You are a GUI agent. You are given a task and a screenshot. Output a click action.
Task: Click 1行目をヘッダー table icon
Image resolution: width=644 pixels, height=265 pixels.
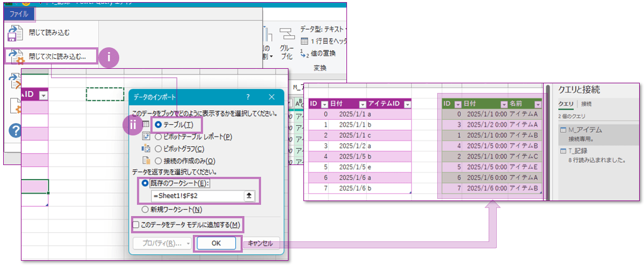(304, 41)
